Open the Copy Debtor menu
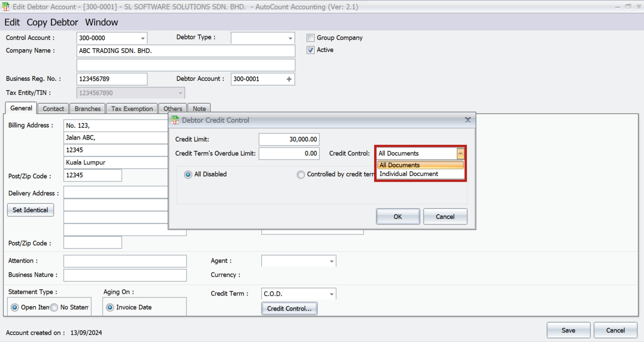The image size is (644, 342). point(52,22)
